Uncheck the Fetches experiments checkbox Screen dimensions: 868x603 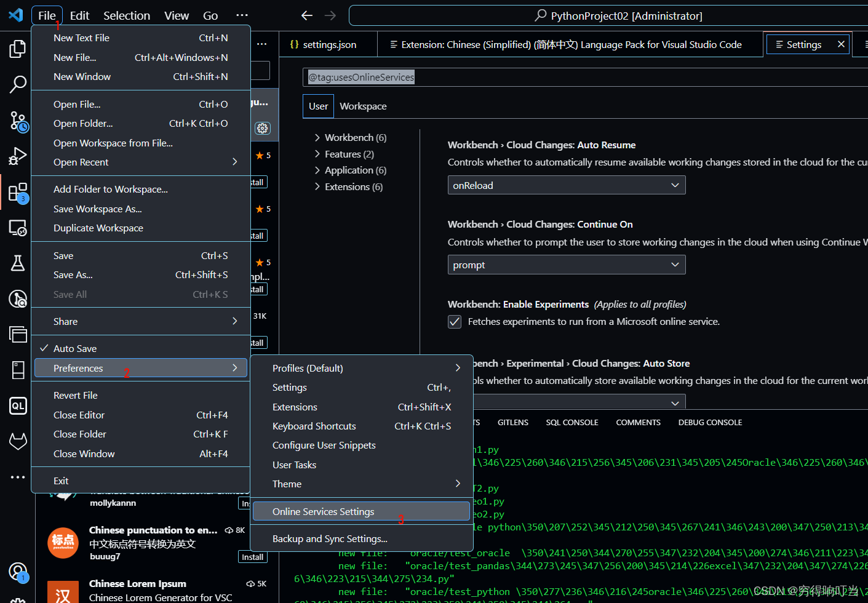pos(455,321)
